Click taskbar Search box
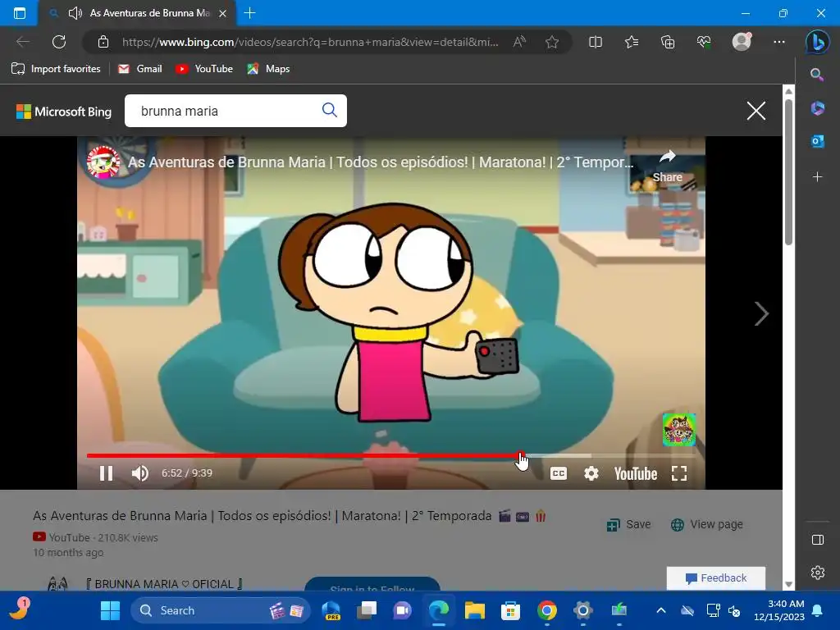This screenshot has height=630, width=840. tap(220, 610)
